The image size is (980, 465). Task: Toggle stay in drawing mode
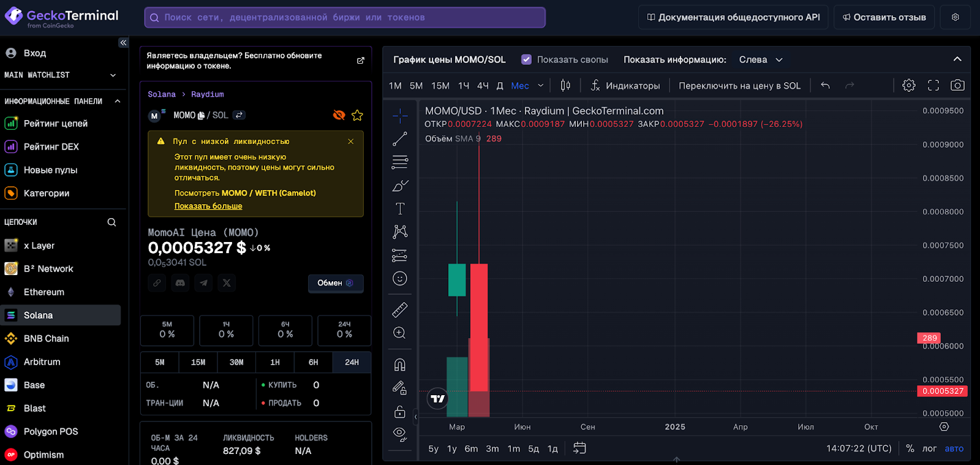(400, 388)
